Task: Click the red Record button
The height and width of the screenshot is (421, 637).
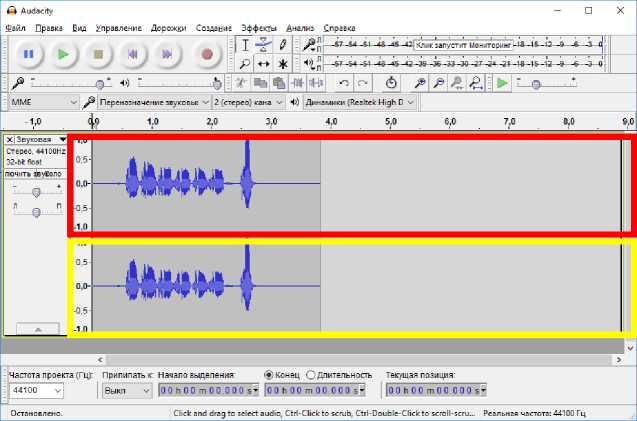Action: tap(207, 54)
